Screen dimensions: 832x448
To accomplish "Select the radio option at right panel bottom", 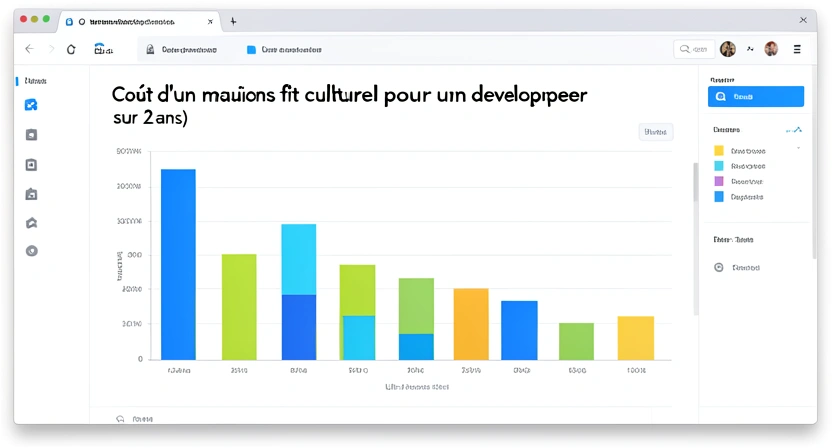I will pos(719,268).
